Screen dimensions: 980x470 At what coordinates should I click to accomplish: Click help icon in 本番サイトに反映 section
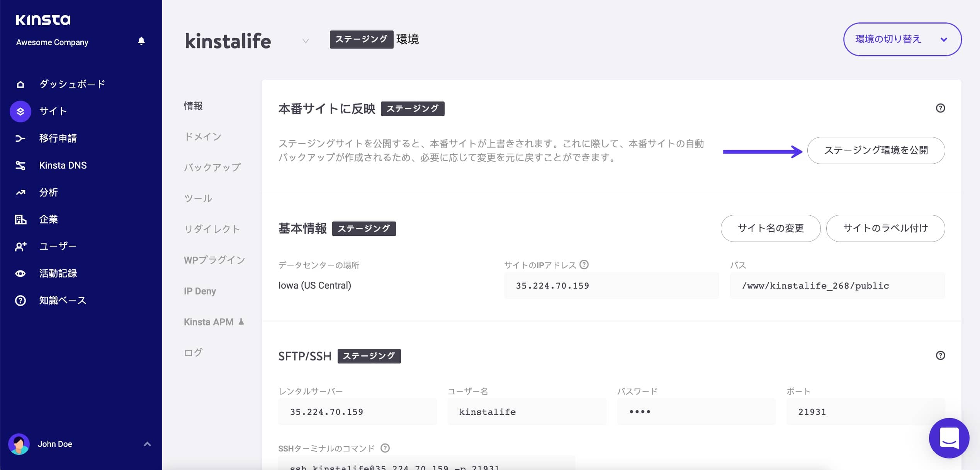point(941,108)
